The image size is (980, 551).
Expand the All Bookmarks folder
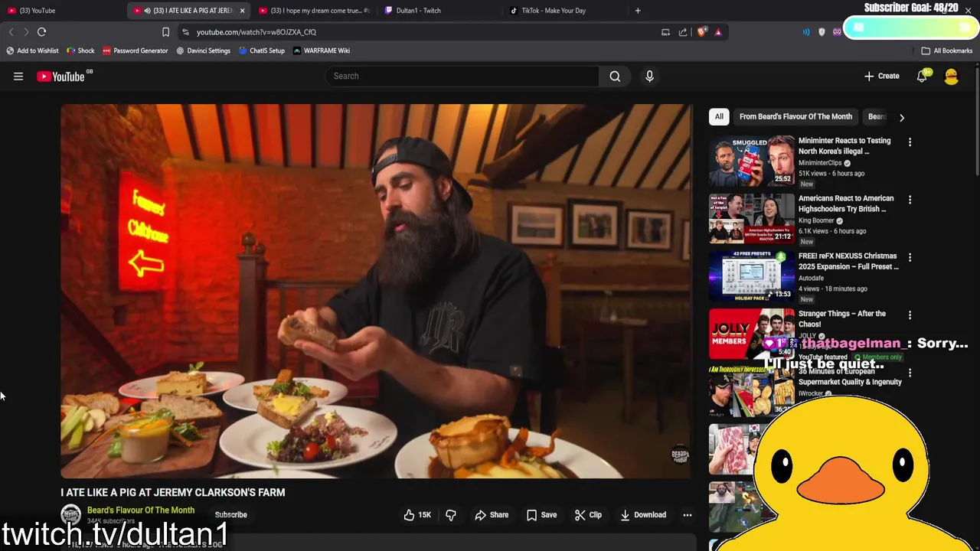point(947,51)
